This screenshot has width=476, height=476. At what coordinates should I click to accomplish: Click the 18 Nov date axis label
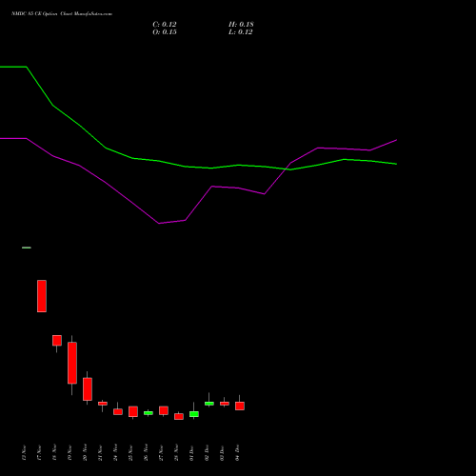pyautogui.click(x=54, y=453)
